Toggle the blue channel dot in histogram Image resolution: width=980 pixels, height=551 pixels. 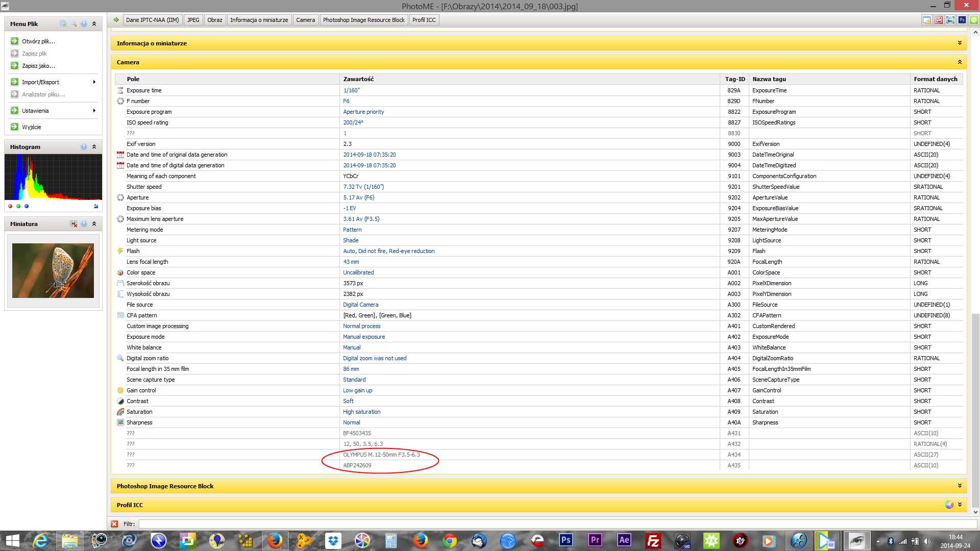27,206
